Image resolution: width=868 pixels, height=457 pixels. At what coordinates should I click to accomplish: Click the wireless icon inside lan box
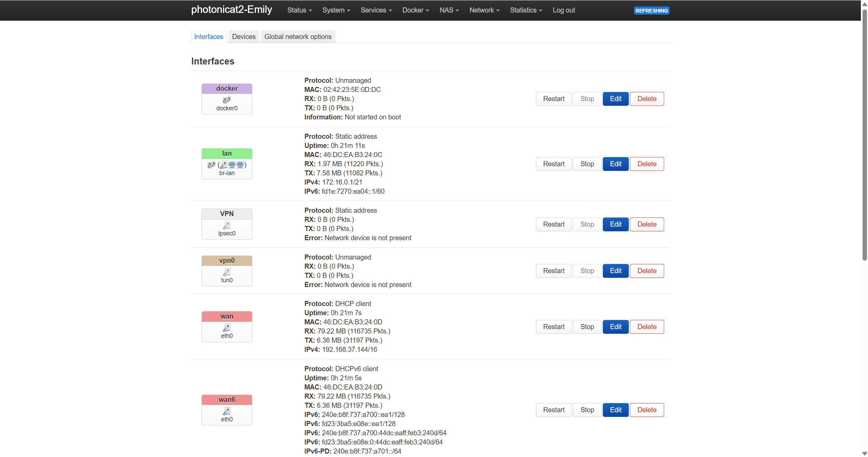(232, 165)
